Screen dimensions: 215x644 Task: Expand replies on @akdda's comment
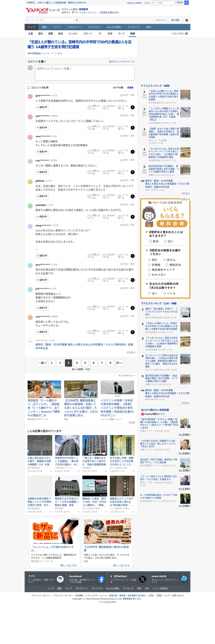[x=42, y=217]
